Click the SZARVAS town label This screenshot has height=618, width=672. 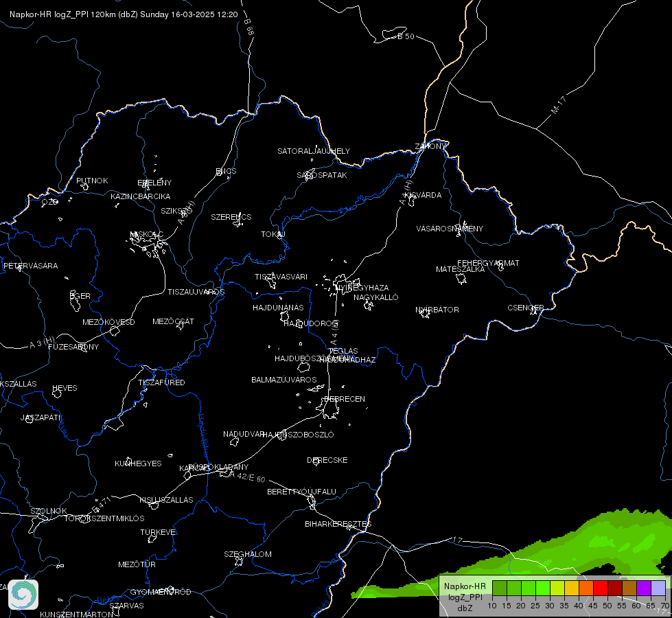(126, 606)
